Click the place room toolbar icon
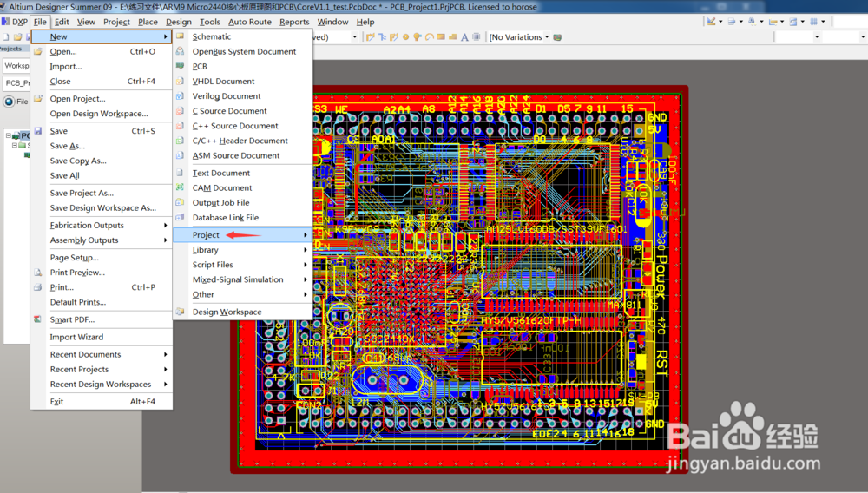The width and height of the screenshot is (868, 493). coord(793,21)
